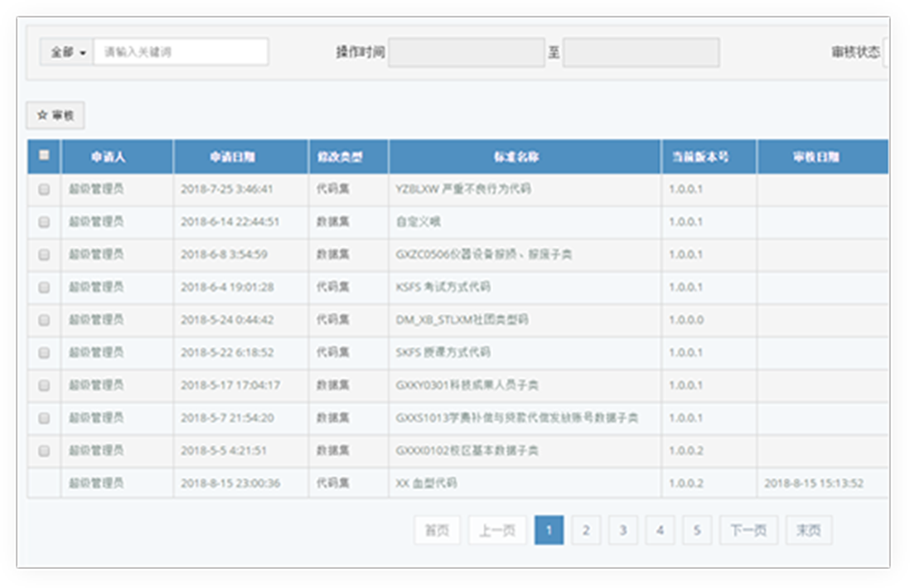
Task: Click 下一页 next page button
Action: pyautogui.click(x=748, y=530)
